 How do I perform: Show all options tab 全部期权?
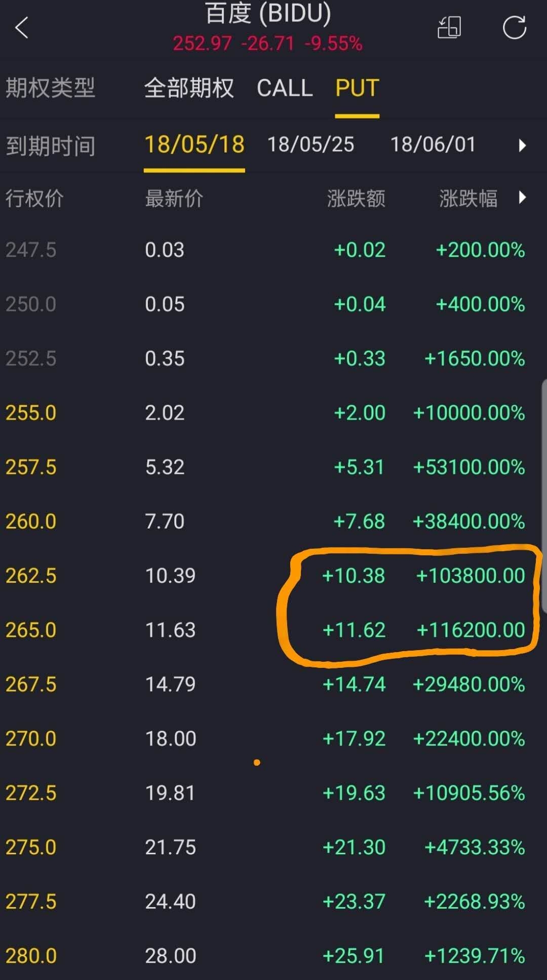click(x=189, y=89)
